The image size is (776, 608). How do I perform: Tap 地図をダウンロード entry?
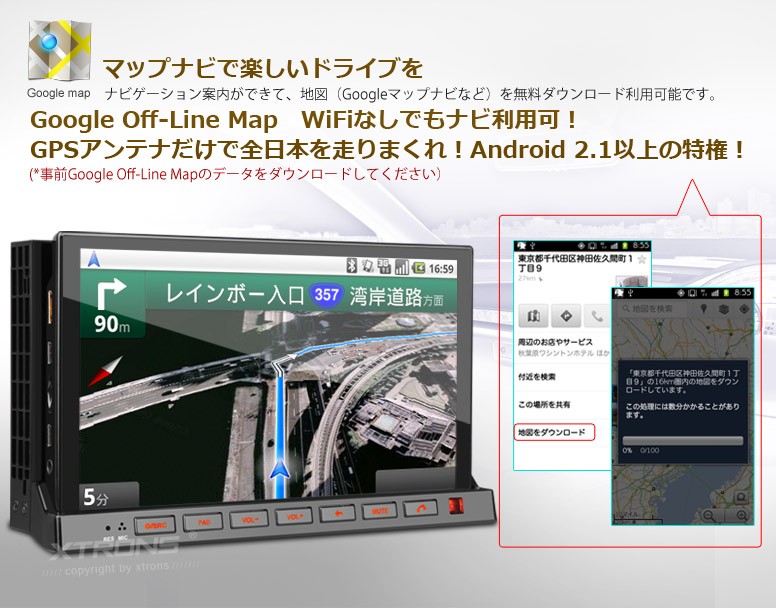tap(554, 432)
